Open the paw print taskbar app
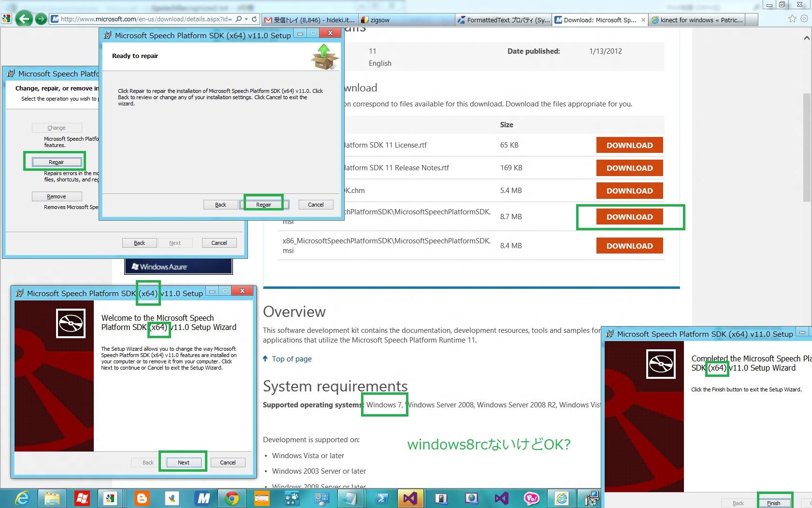 pos(291,498)
